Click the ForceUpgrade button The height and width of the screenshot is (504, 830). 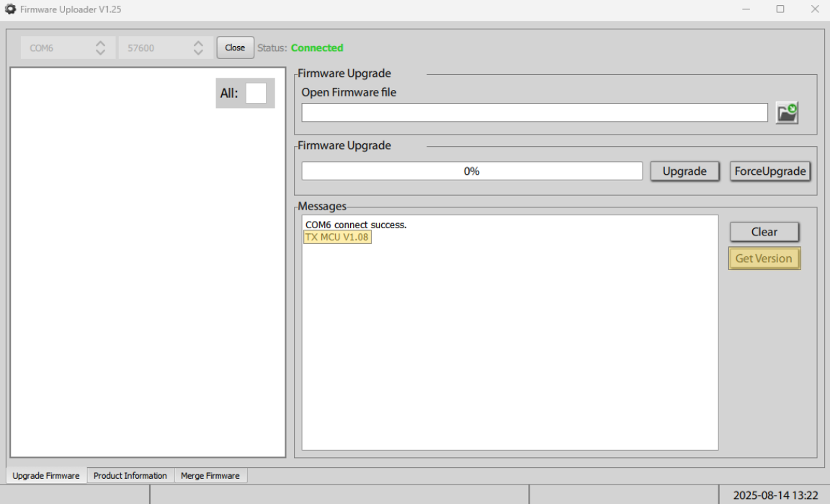pyautogui.click(x=770, y=171)
